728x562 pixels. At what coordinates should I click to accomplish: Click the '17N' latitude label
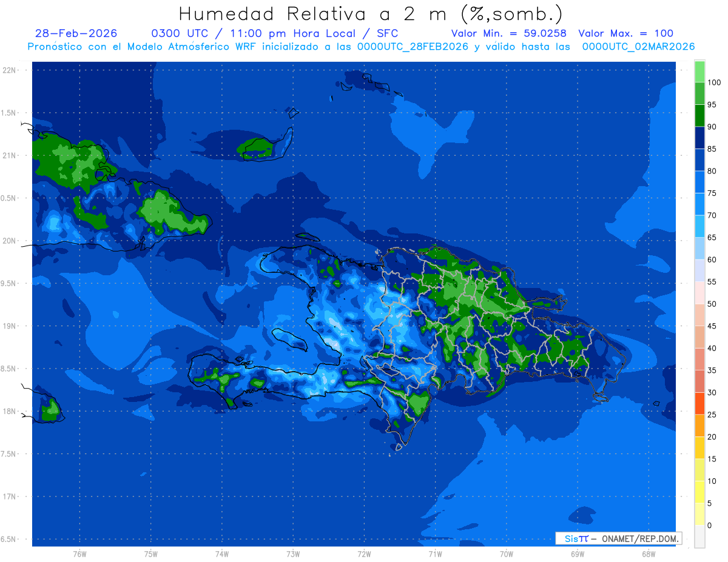coord(9,497)
